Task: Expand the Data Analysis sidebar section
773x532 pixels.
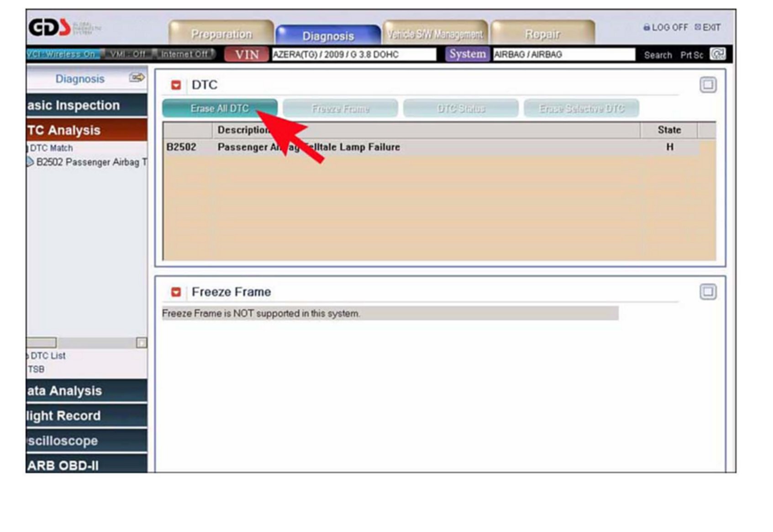Action: point(87,391)
